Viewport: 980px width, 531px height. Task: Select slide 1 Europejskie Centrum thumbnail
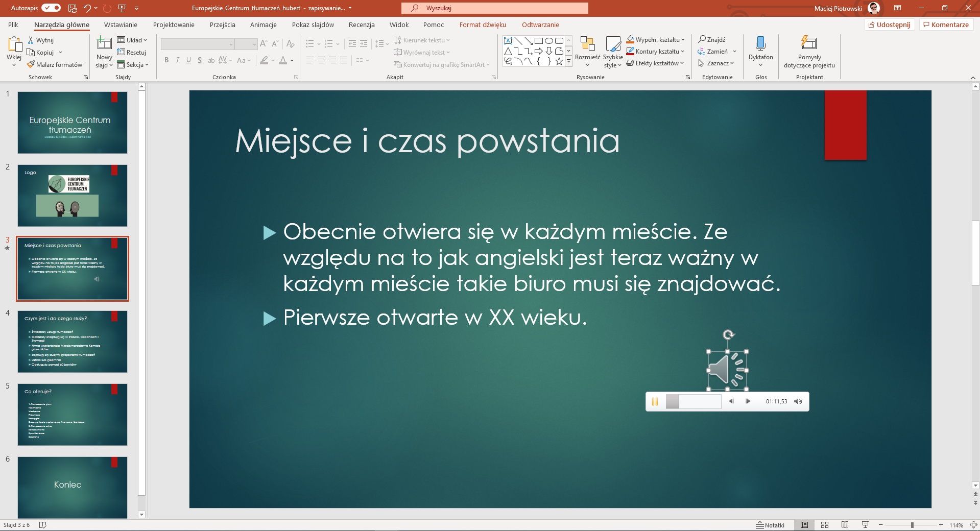tap(73, 123)
